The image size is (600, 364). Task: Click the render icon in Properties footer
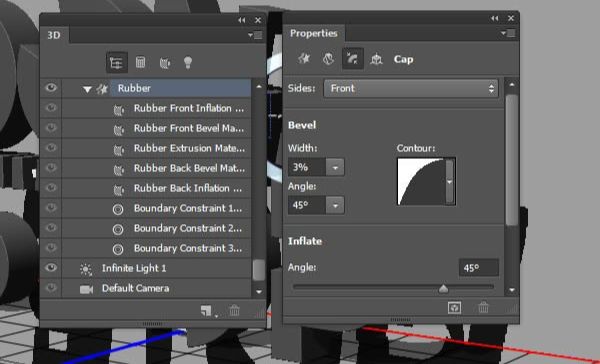pyautogui.click(x=454, y=307)
